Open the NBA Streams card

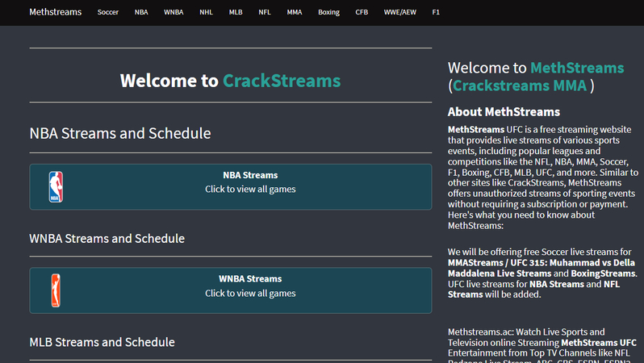[x=231, y=187]
